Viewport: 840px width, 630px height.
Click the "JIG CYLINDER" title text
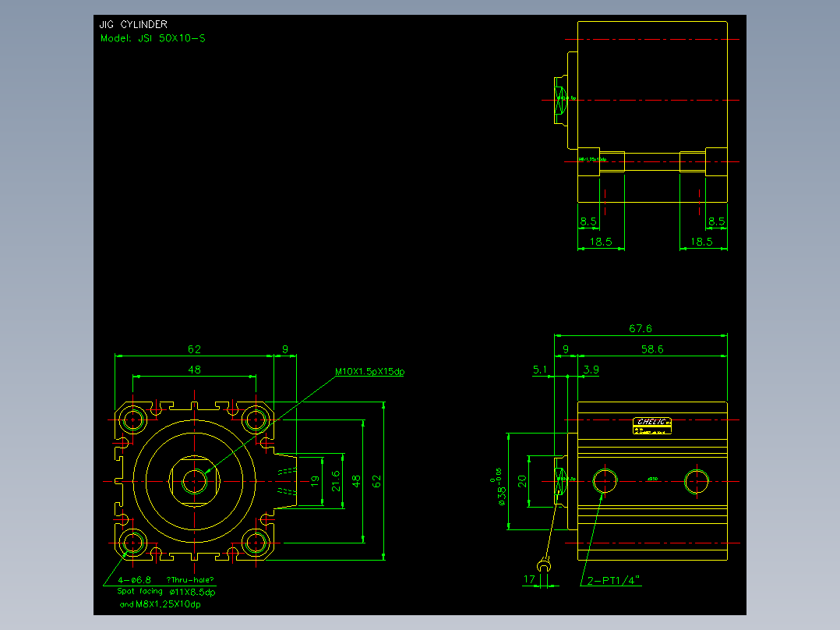(133, 25)
